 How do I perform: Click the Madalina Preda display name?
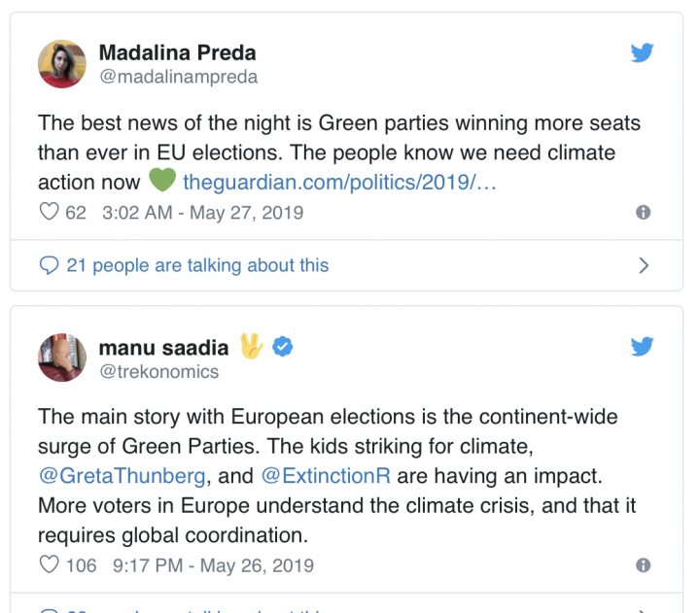click(x=178, y=52)
